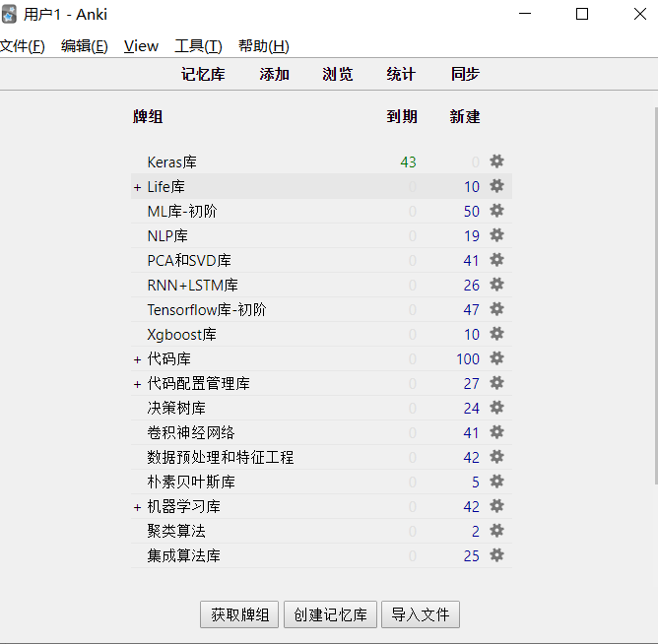Image resolution: width=658 pixels, height=644 pixels.
Task: Open options gear for PCA和SVD库 deck
Action: tap(496, 260)
